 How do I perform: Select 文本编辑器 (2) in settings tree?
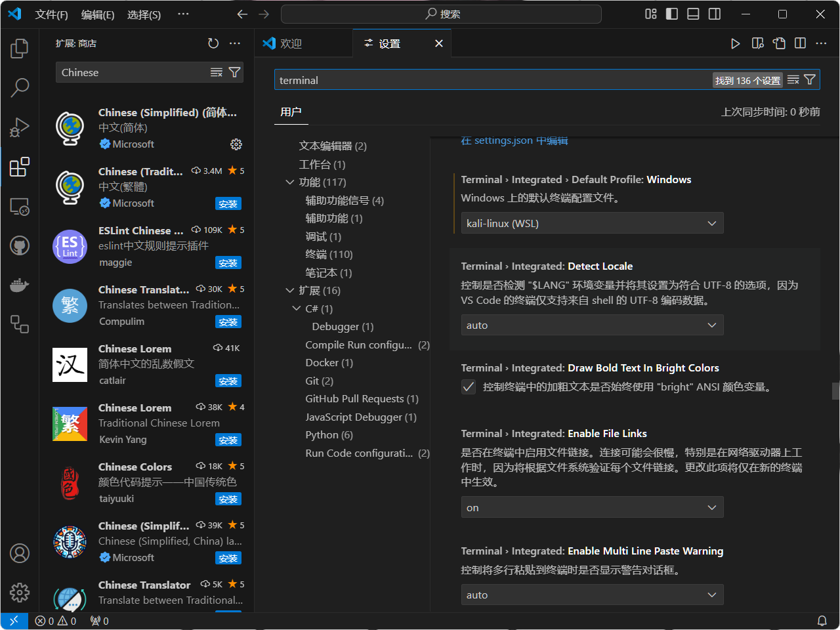pos(333,146)
